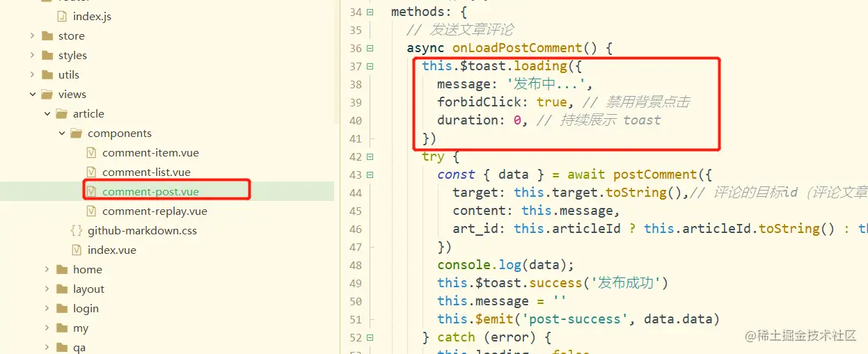Click the home folder icon
868x354 pixels.
coord(62,270)
